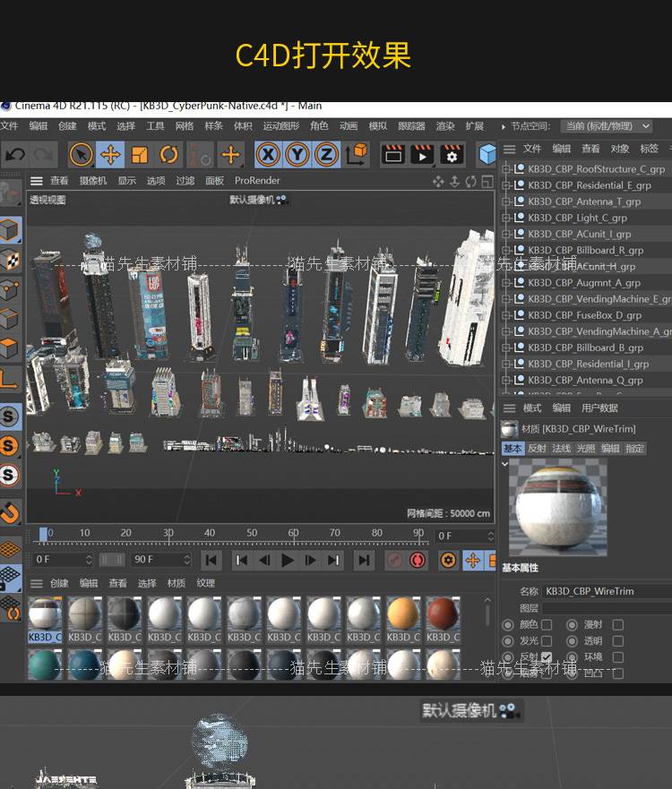672x789 pixels.
Task: Click the material 名称 field KB3D_CBP_WireTrim
Action: tap(607, 591)
